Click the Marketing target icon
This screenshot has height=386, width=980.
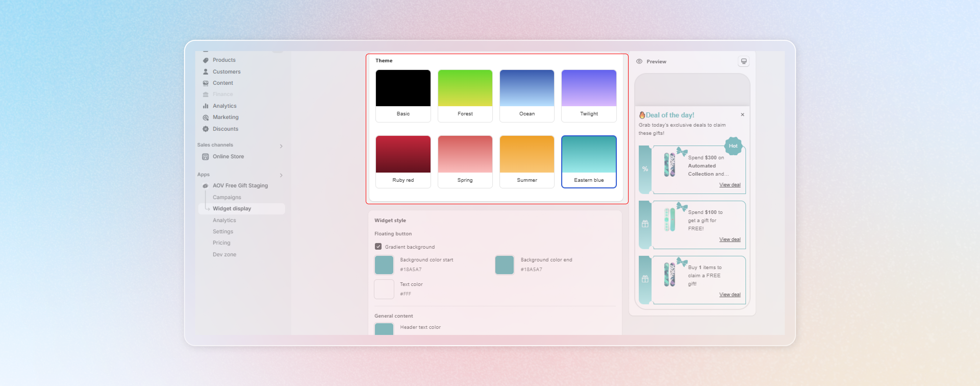click(205, 117)
